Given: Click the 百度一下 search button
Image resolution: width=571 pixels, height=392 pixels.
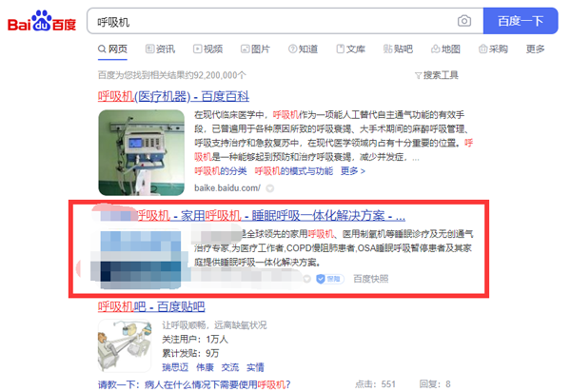Looking at the screenshot, I should click(521, 21).
